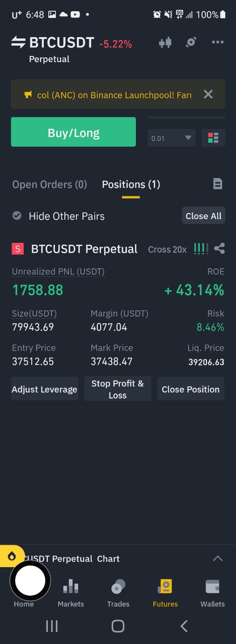Go to the Markets tab
Image resolution: width=236 pixels, height=644 pixels.
71,593
